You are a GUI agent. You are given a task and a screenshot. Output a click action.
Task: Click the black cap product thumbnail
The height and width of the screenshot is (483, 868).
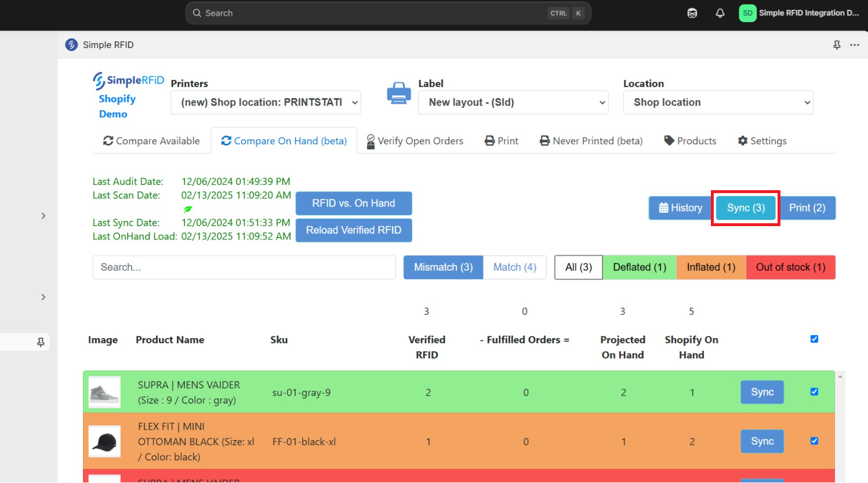click(104, 442)
